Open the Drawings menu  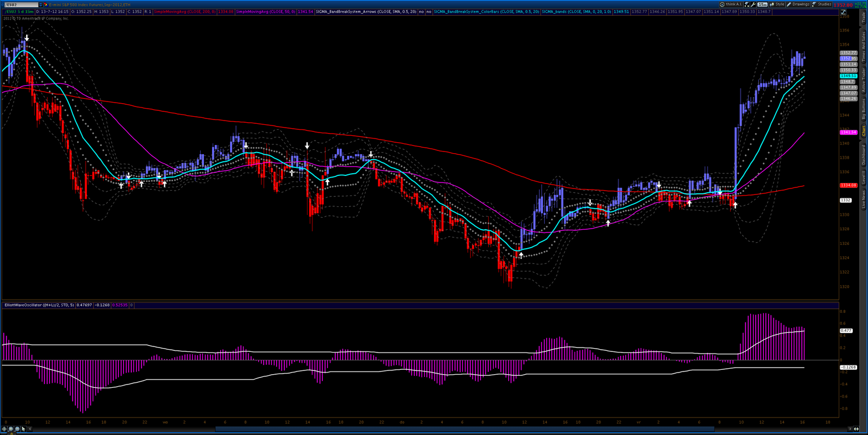point(798,4)
